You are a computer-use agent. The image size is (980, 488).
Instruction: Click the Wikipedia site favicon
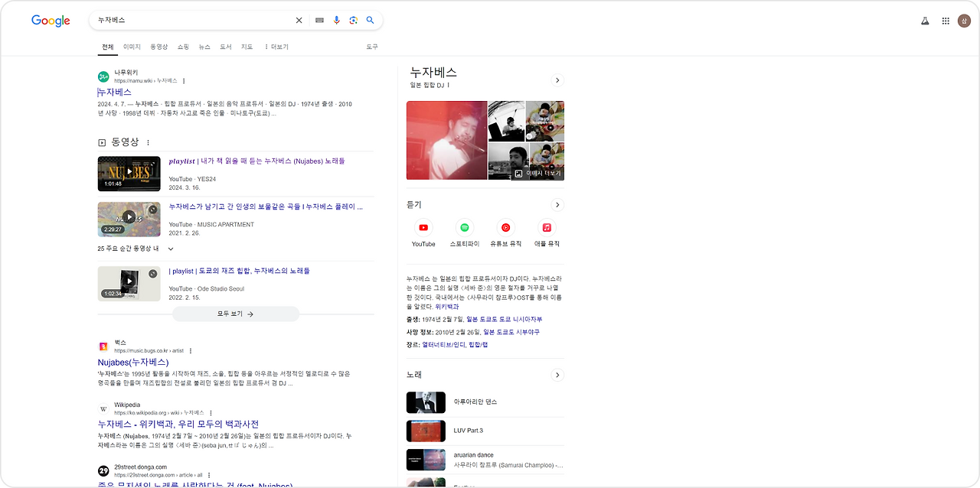coord(103,408)
